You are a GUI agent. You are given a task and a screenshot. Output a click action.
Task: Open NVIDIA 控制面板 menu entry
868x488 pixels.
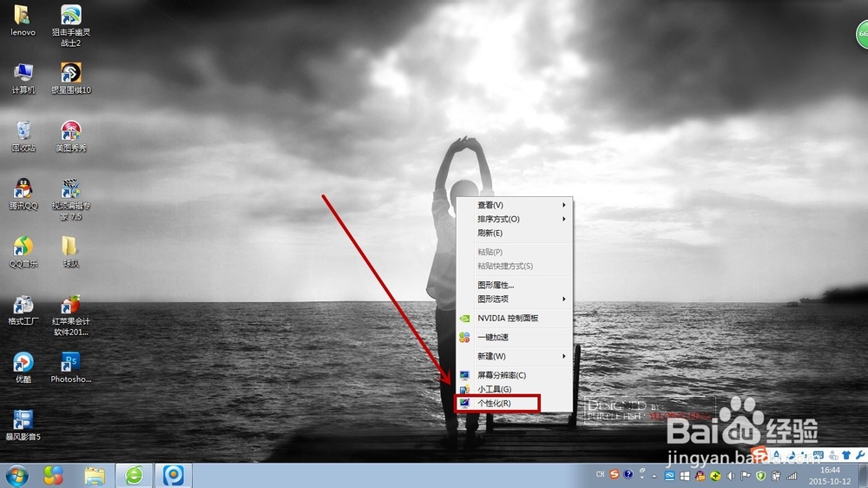(514, 318)
